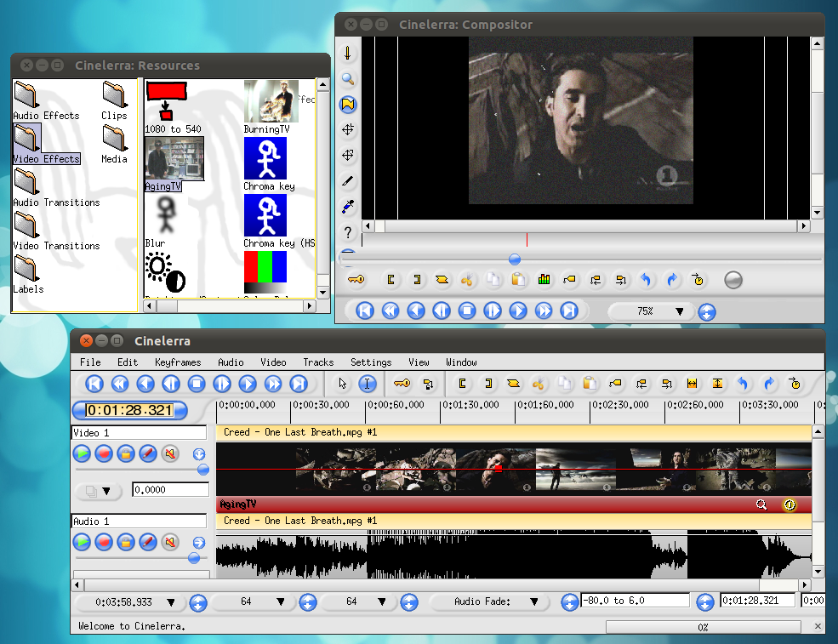Click the In point button in Compositor
The width and height of the screenshot is (838, 644).
[x=390, y=280]
